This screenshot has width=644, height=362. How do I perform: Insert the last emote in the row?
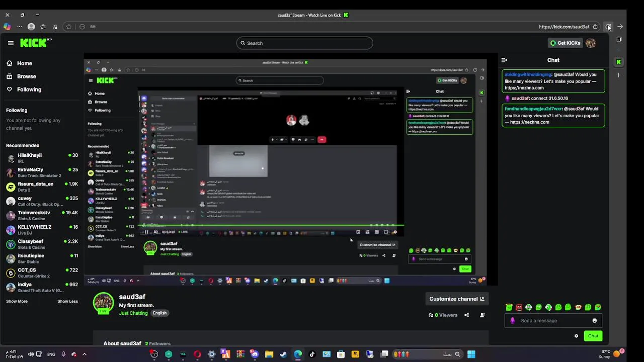coord(598,307)
